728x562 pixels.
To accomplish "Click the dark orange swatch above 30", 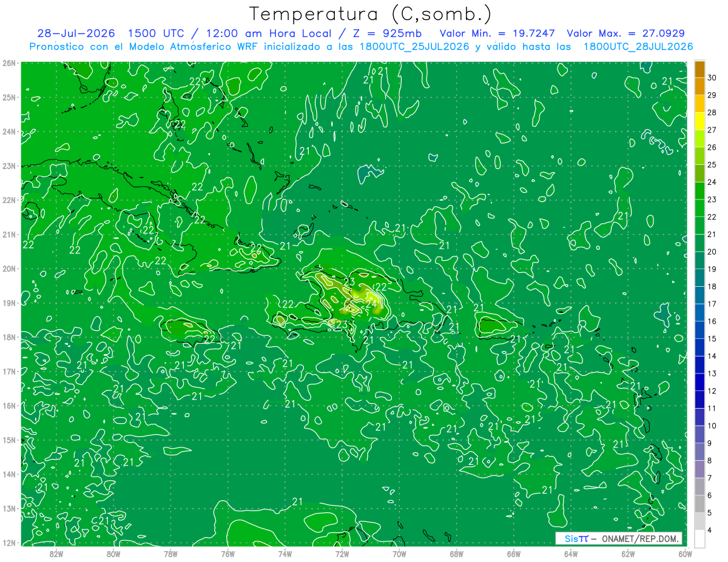I will pyautogui.click(x=699, y=69).
